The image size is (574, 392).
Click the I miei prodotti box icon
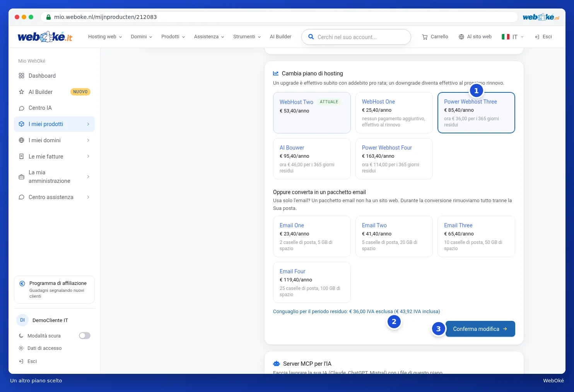coord(21,124)
